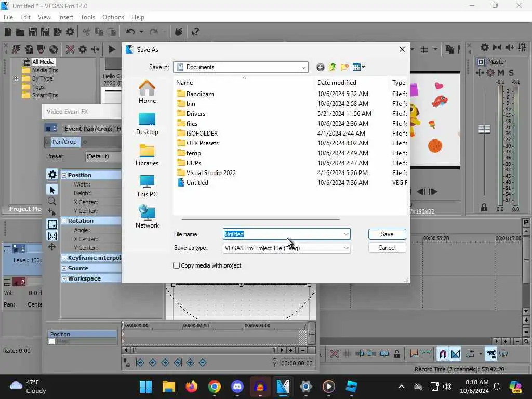Click the What's This help icon
The width and height of the screenshot is (532, 399).
[x=195, y=32]
